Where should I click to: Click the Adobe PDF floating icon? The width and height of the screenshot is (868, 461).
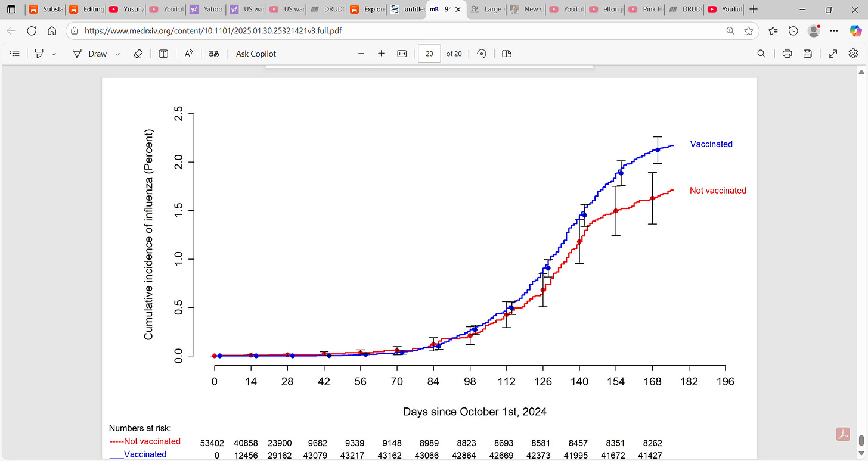click(843, 434)
